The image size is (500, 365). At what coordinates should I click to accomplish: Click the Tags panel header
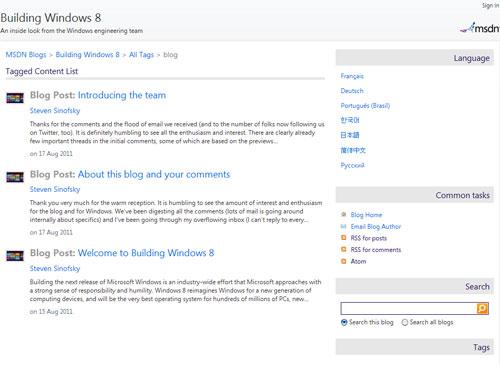414,347
